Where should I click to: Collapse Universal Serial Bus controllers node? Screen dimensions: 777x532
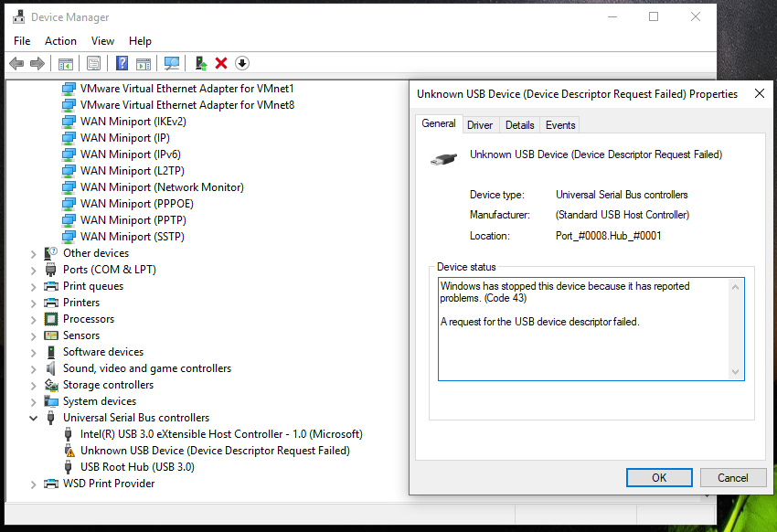(x=33, y=418)
